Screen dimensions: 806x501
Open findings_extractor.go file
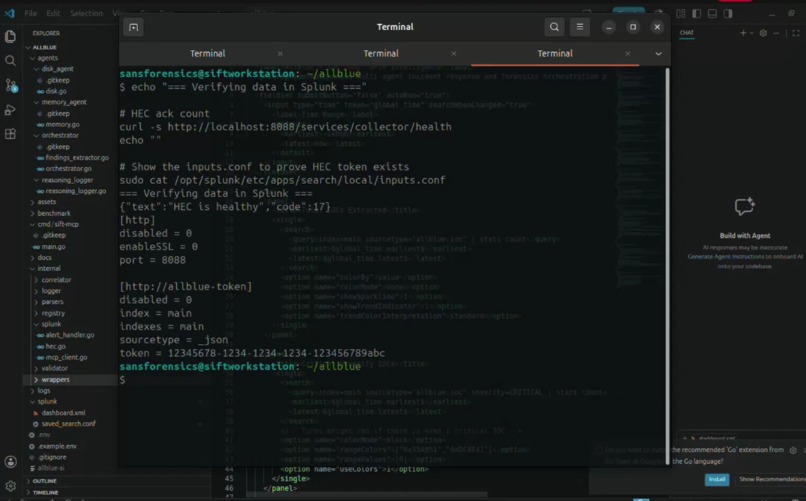coord(77,158)
